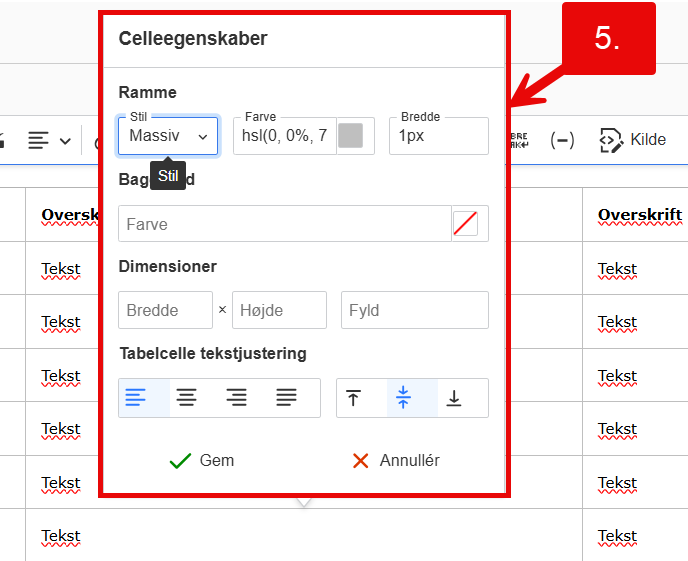The width and height of the screenshot is (688, 561).
Task: Click the border color swatch
Action: (350, 136)
